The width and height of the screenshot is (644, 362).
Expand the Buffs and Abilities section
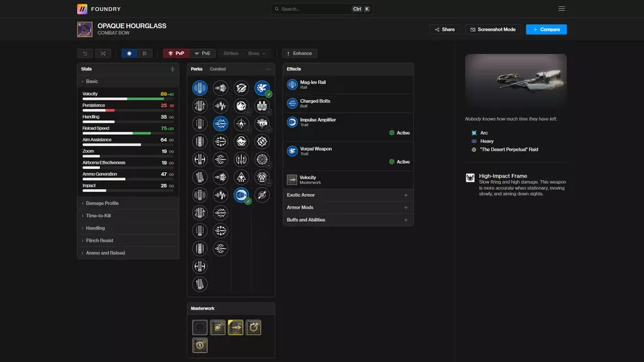click(348, 220)
